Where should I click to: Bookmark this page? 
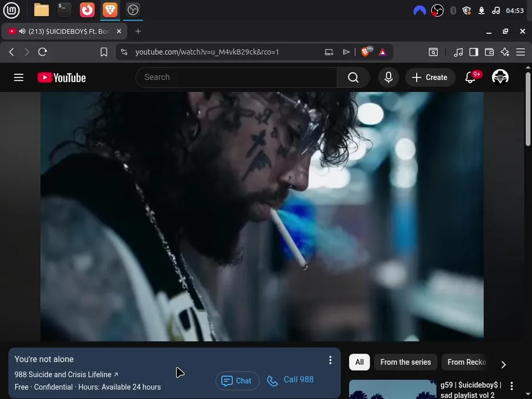[104, 52]
